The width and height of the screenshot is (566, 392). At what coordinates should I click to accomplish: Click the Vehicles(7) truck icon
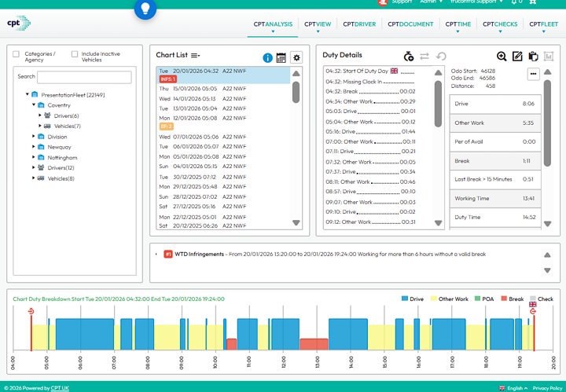[x=47, y=126]
